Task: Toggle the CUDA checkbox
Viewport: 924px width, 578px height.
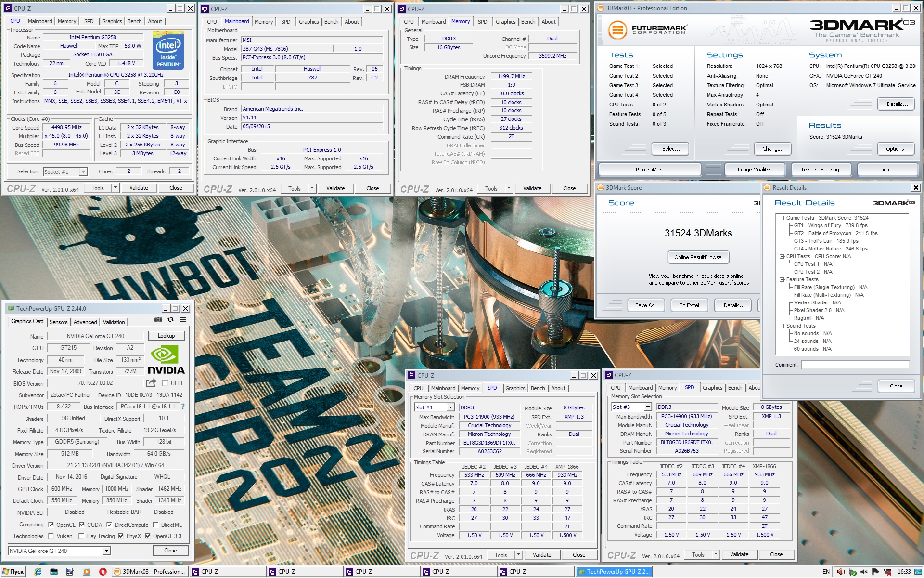Action: [82, 525]
